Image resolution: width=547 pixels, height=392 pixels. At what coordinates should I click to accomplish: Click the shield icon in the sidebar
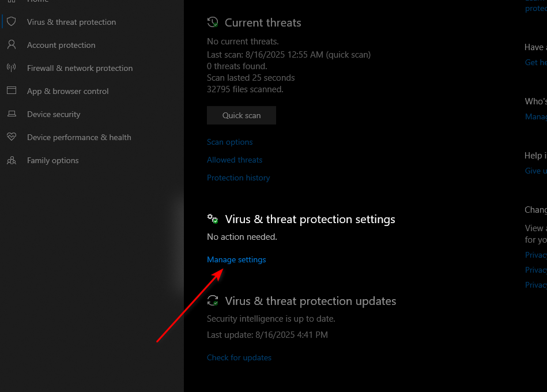[x=11, y=22]
